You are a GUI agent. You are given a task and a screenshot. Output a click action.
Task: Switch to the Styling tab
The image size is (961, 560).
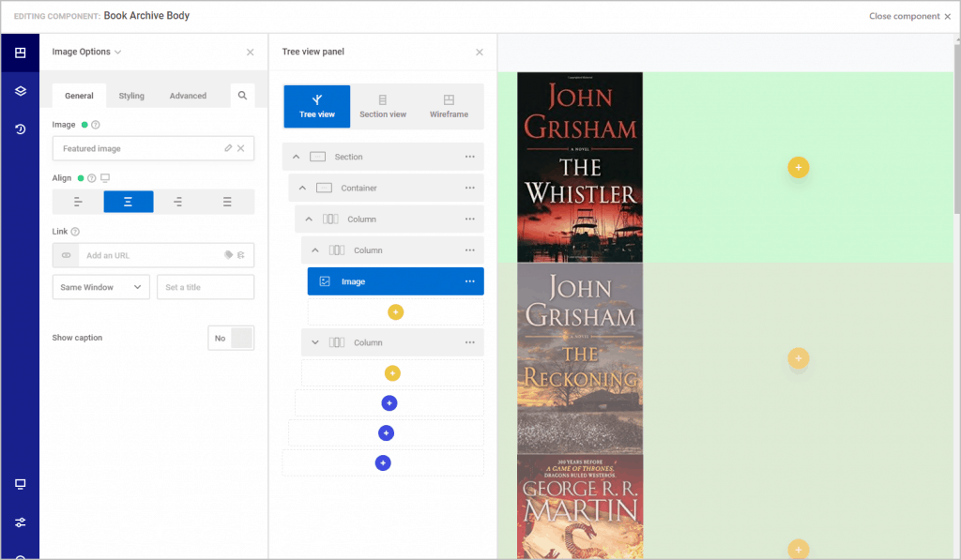(131, 96)
